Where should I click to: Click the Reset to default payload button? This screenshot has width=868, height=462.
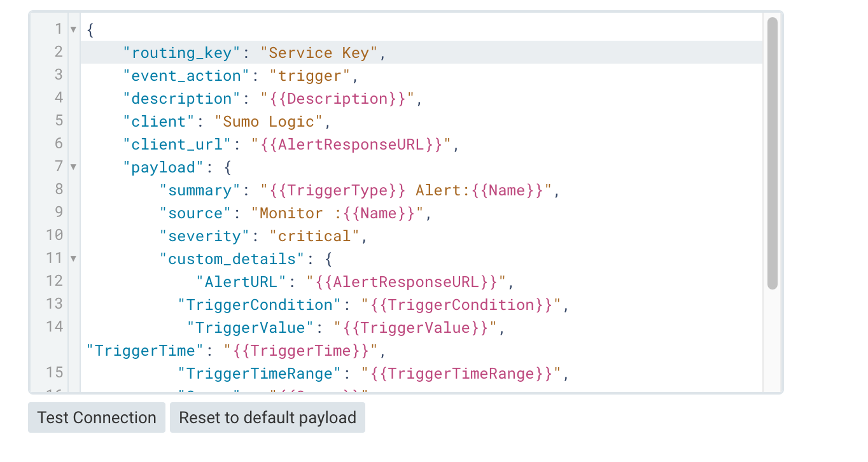(x=267, y=417)
